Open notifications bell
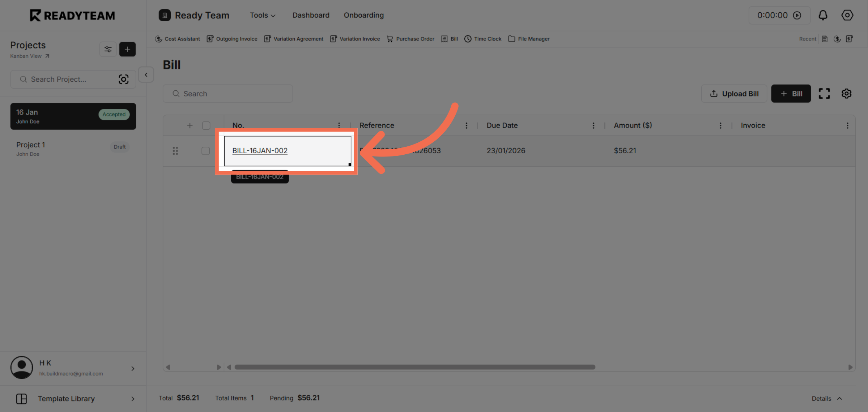Screen dimensions: 868x412 click(x=823, y=15)
